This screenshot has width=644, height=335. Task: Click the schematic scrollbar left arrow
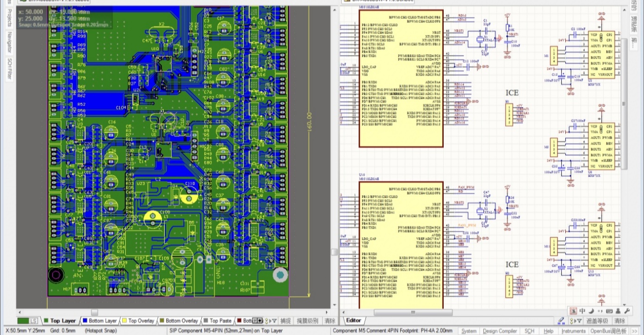[343, 312]
